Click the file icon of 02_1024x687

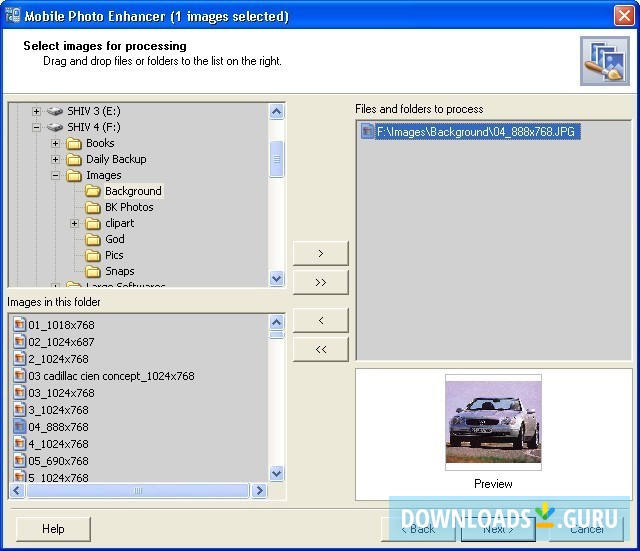click(19, 342)
